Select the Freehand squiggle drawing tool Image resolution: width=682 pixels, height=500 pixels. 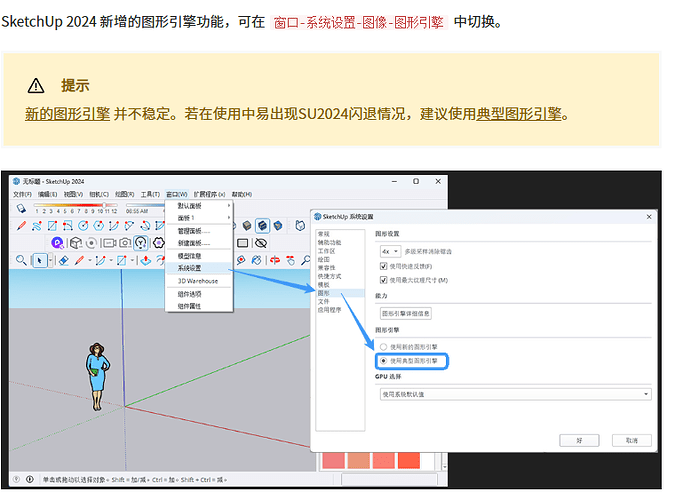coord(37,226)
